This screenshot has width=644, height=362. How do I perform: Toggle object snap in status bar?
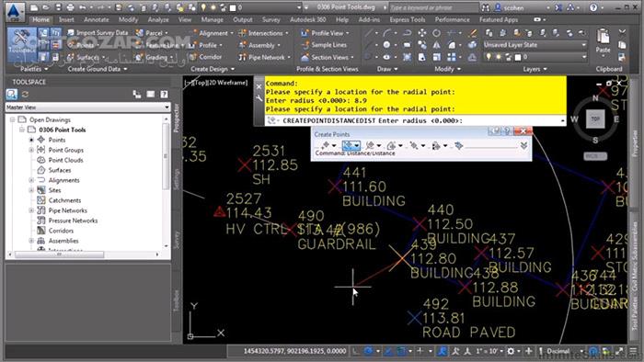pos(401,351)
